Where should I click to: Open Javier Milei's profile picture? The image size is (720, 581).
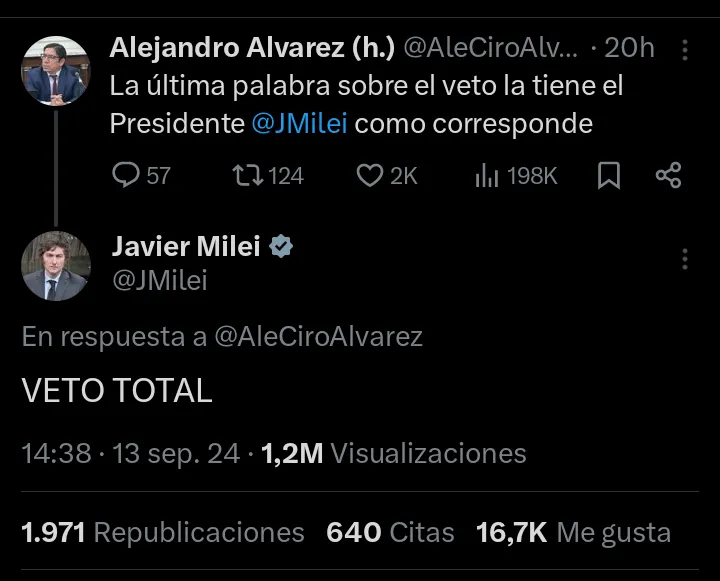pos(56,266)
